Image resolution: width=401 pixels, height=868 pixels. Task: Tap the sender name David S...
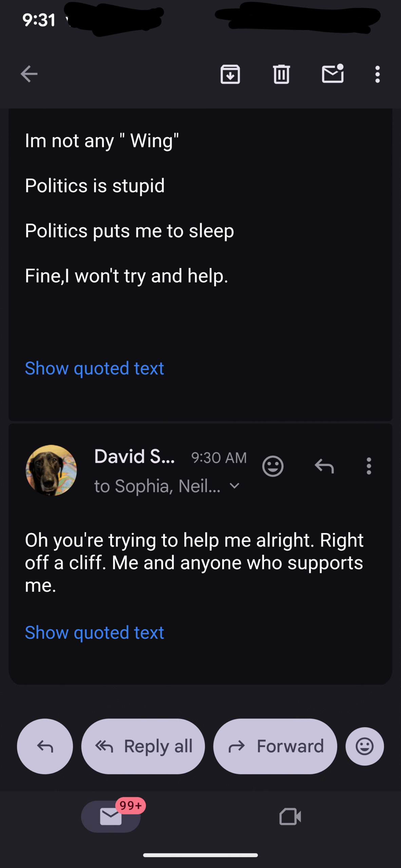point(134,456)
